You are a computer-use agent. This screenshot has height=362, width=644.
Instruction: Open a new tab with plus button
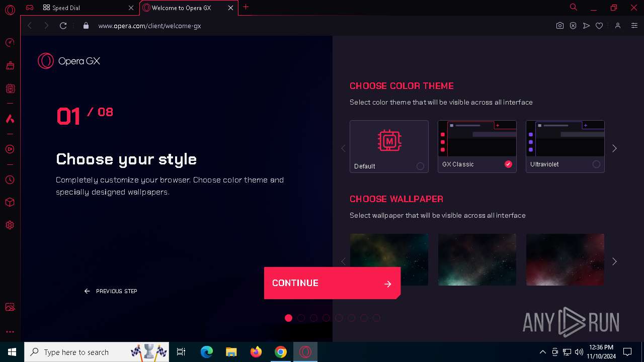246,7
